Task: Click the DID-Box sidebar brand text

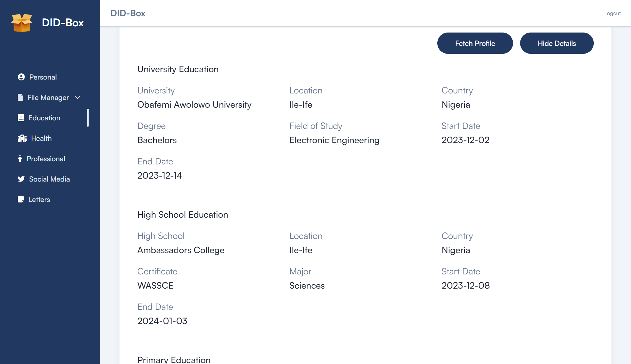Action: click(x=63, y=23)
